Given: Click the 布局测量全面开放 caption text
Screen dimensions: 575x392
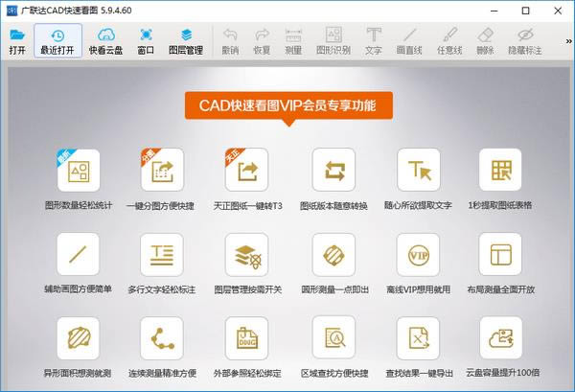Looking at the screenshot, I should coord(501,289).
